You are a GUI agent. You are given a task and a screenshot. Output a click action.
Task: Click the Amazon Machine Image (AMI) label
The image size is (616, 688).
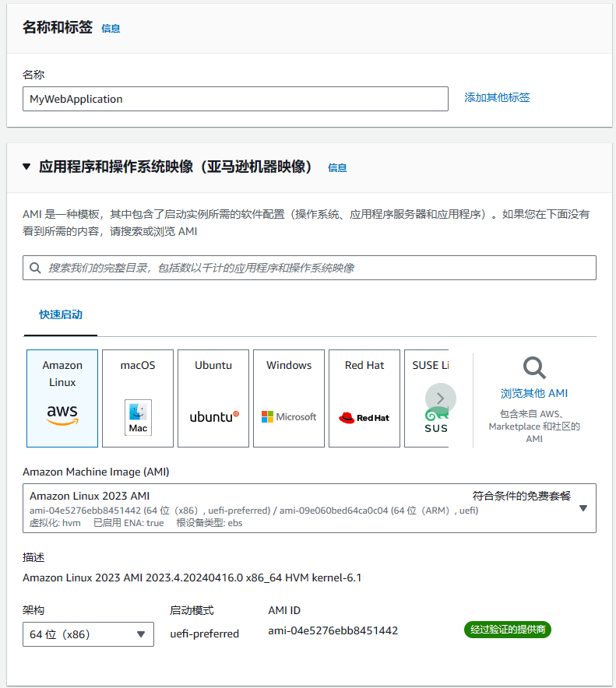pyautogui.click(x=96, y=472)
